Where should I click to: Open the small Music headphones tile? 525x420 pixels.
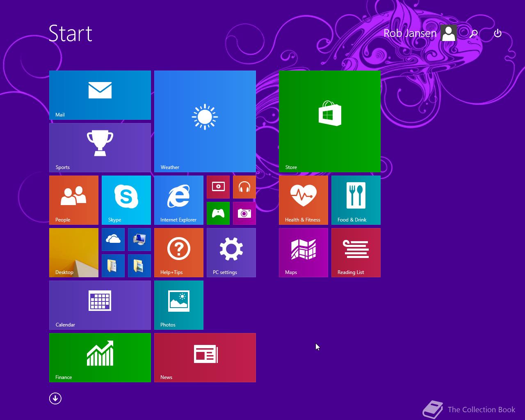point(244,187)
